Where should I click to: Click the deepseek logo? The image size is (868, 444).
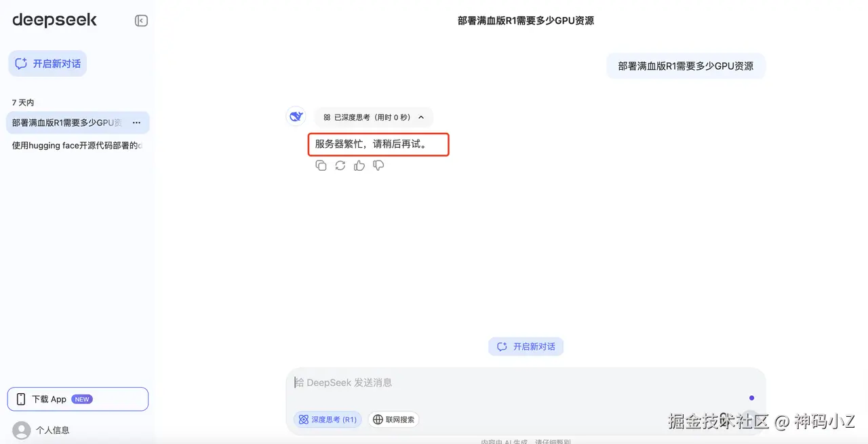click(54, 20)
